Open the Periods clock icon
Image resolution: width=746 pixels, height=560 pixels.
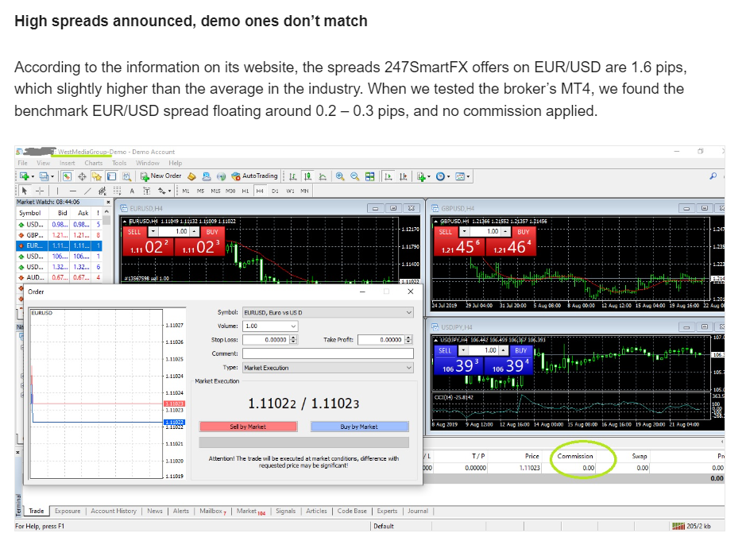[443, 176]
